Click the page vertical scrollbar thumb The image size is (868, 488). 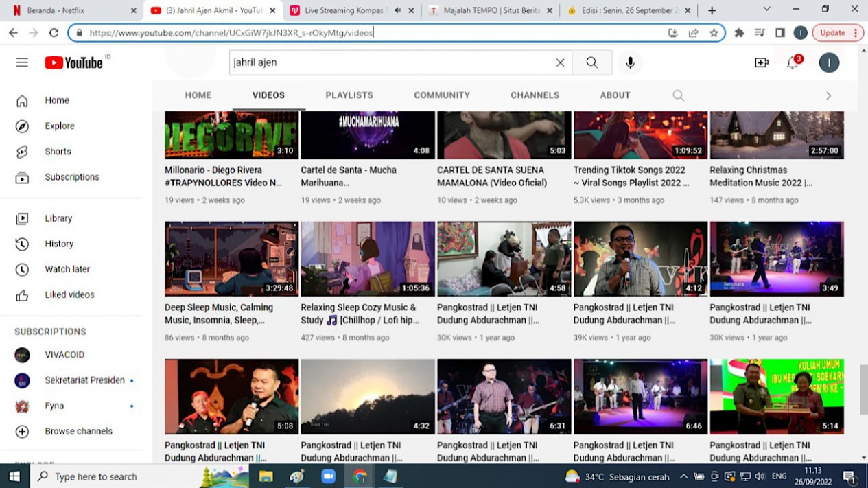(x=863, y=389)
